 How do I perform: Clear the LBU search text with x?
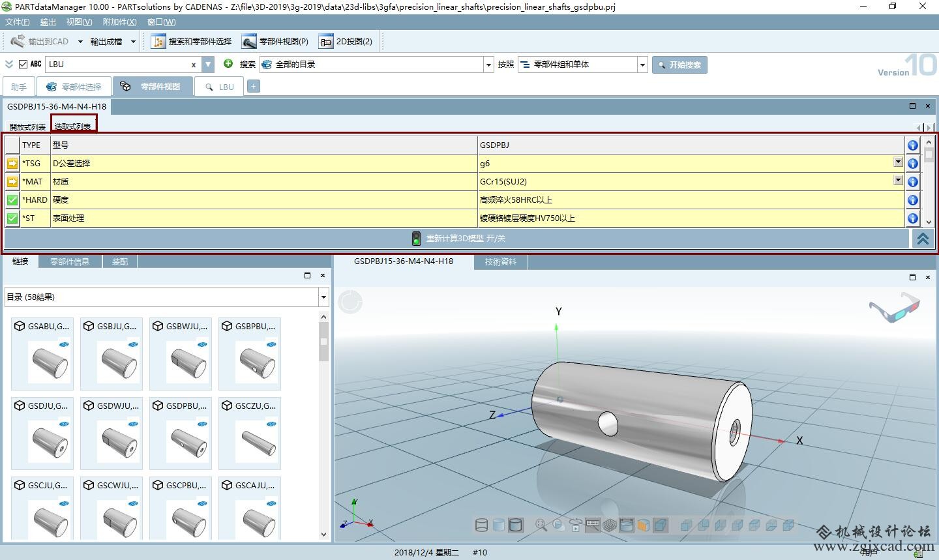click(x=194, y=65)
